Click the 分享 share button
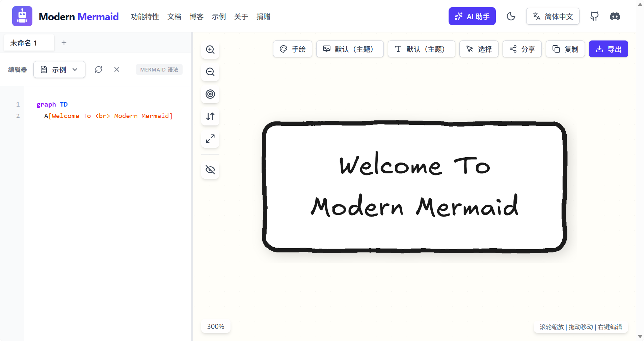644x341 pixels. 522,49
